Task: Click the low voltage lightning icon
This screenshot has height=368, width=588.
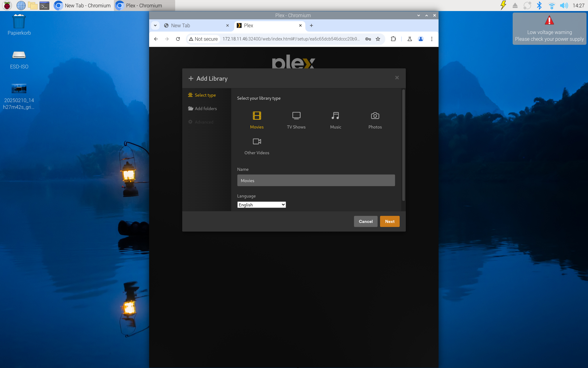Action: click(503, 6)
